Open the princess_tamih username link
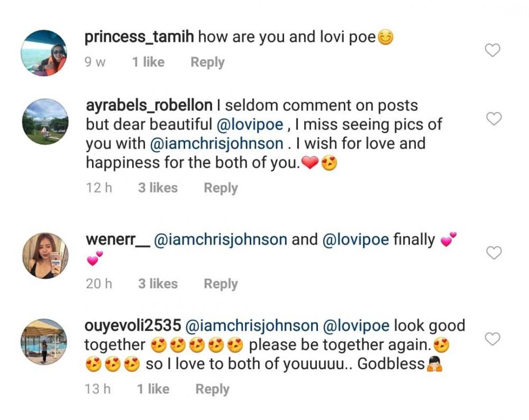 (x=139, y=37)
